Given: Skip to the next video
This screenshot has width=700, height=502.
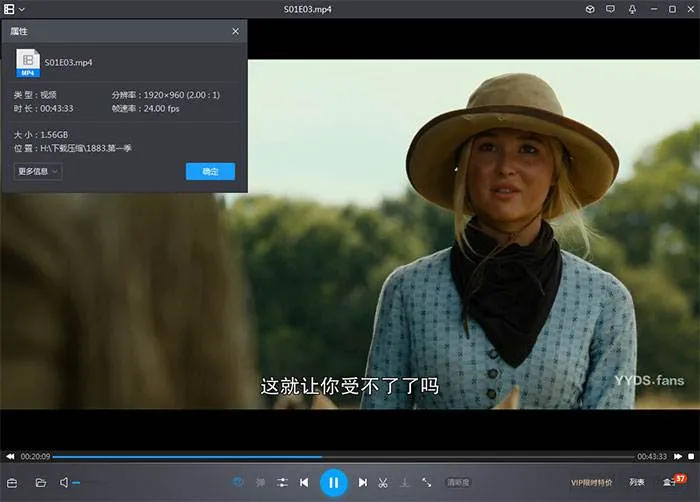Looking at the screenshot, I should [362, 483].
